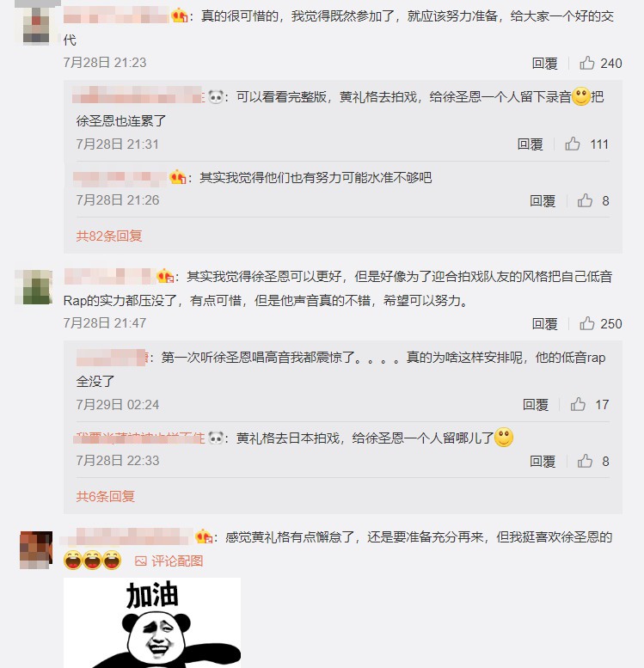The height and width of the screenshot is (668, 644).
Task: Reply to the 7月29日 02:24 comment
Action: (x=536, y=405)
